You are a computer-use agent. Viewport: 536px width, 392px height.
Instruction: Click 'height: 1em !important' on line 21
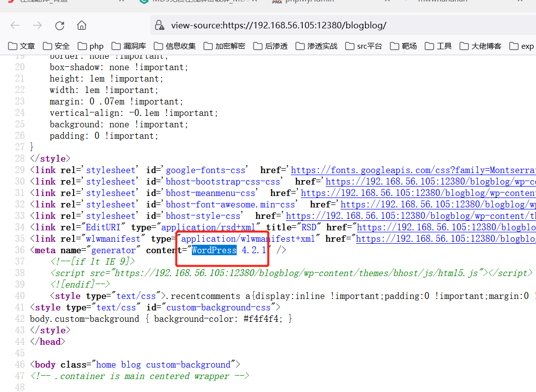coord(106,79)
